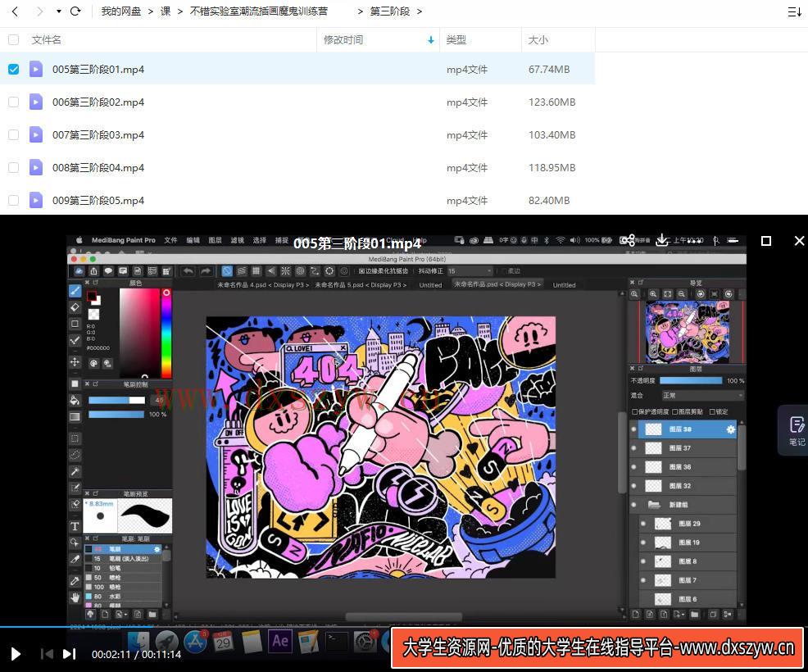
Task: Select the Hand pan tool in MediBang
Action: pyautogui.click(x=75, y=597)
